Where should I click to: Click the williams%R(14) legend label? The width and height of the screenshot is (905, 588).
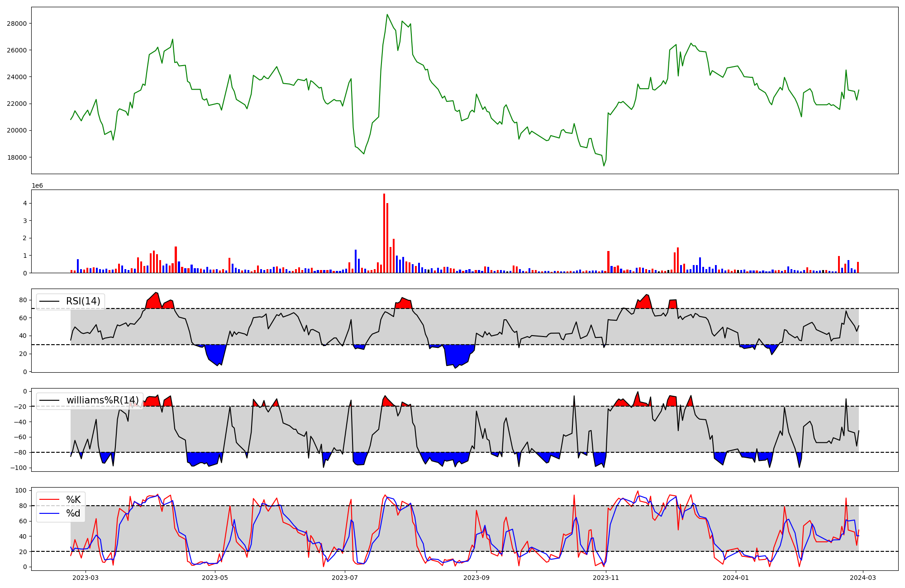tap(102, 400)
